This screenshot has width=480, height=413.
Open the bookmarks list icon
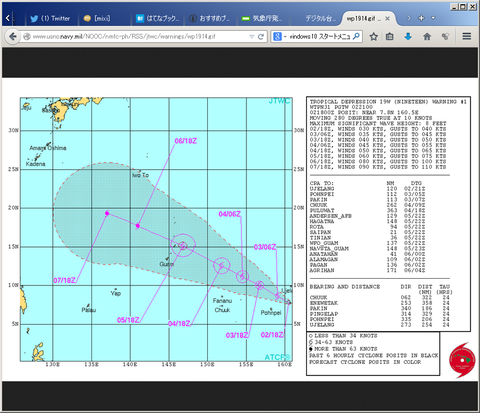point(389,37)
